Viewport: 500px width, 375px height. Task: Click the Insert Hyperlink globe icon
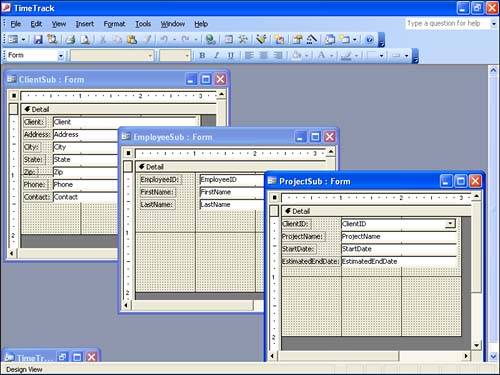click(211, 39)
